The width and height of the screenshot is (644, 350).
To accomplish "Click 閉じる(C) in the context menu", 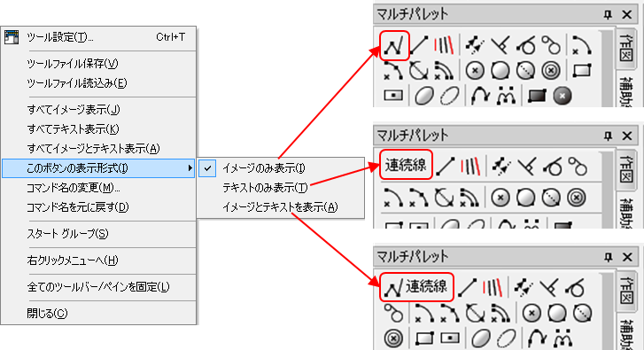I will (x=98, y=314).
